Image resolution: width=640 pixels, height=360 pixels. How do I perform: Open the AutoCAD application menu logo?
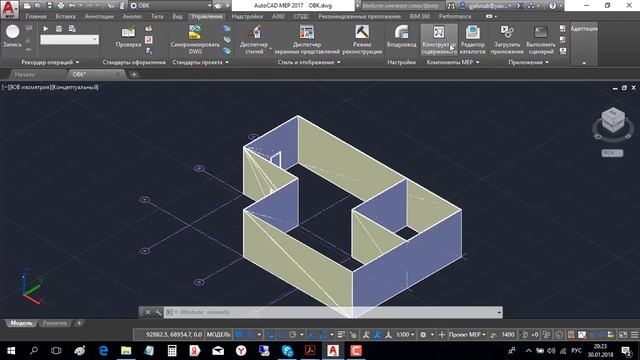[9, 8]
